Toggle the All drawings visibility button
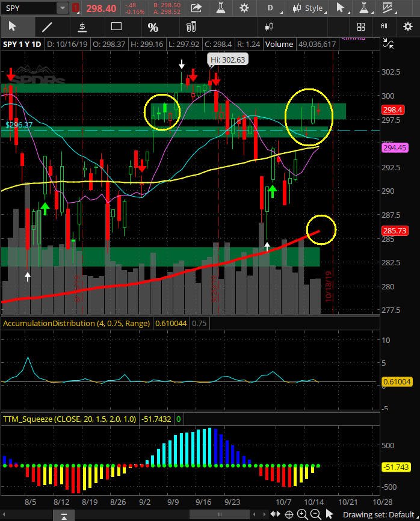420x521 pixels. point(384,26)
